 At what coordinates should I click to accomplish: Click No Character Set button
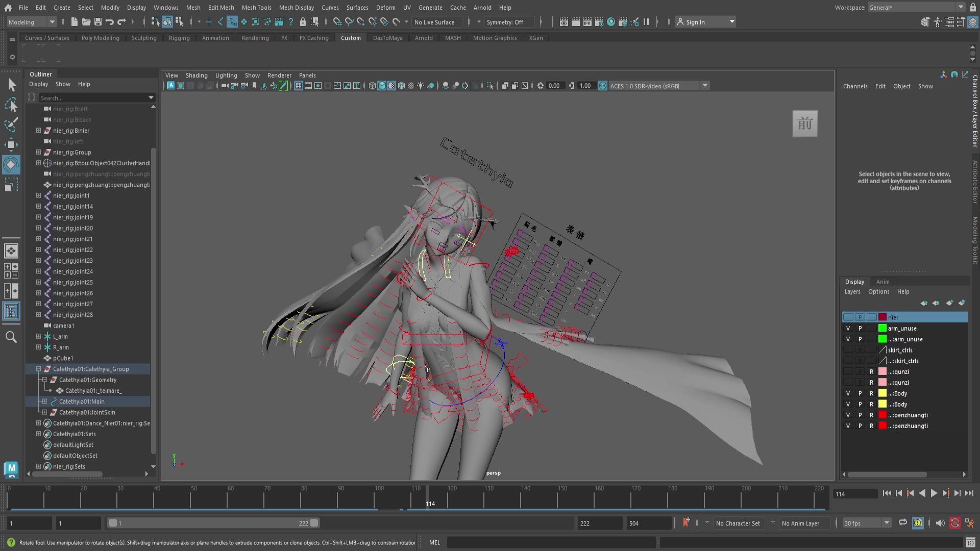(x=738, y=523)
